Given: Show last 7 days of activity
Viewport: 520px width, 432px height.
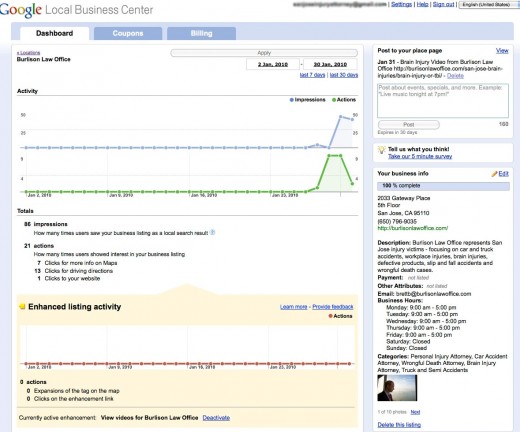Looking at the screenshot, I should [312, 75].
